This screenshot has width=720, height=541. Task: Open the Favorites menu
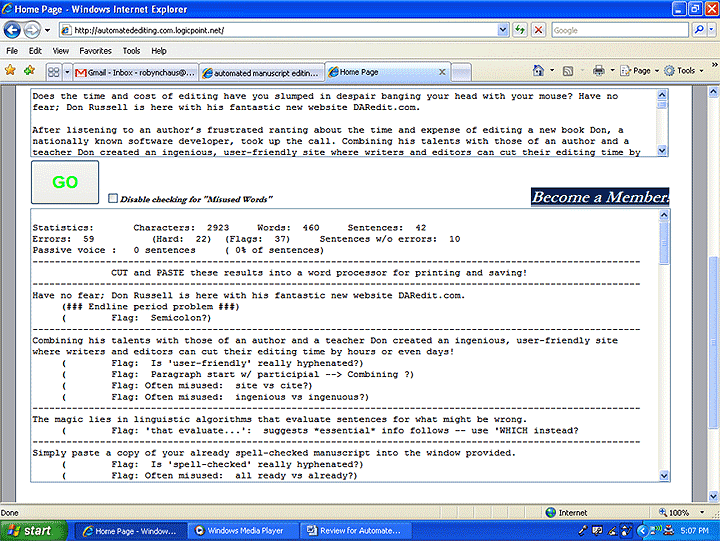click(96, 51)
